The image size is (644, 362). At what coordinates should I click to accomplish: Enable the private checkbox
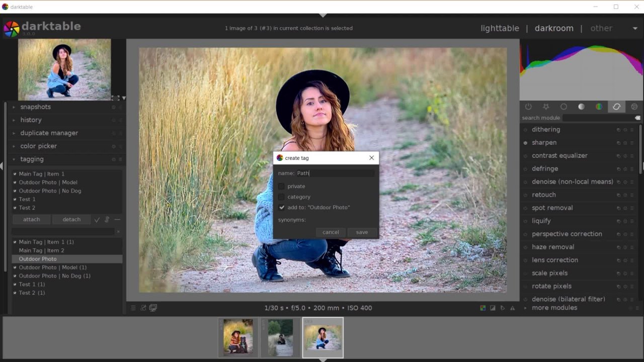[x=282, y=187]
